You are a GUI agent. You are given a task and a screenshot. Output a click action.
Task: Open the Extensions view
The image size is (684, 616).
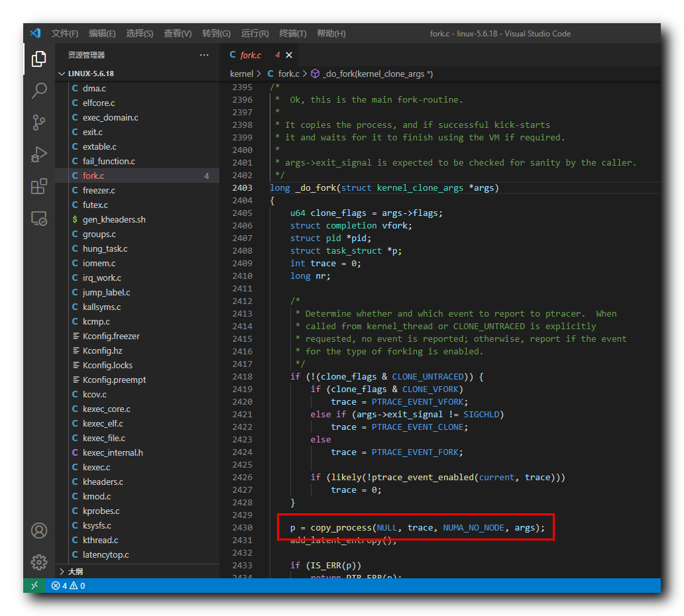(39, 186)
